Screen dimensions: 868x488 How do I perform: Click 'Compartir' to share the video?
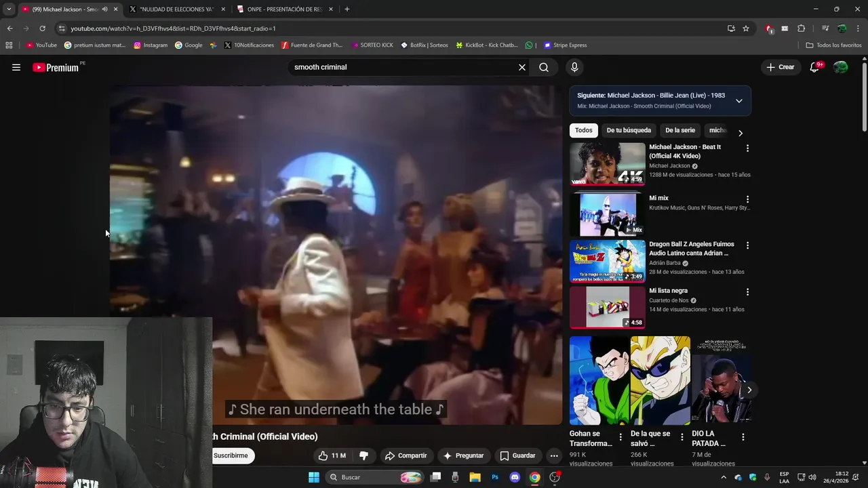pyautogui.click(x=406, y=455)
